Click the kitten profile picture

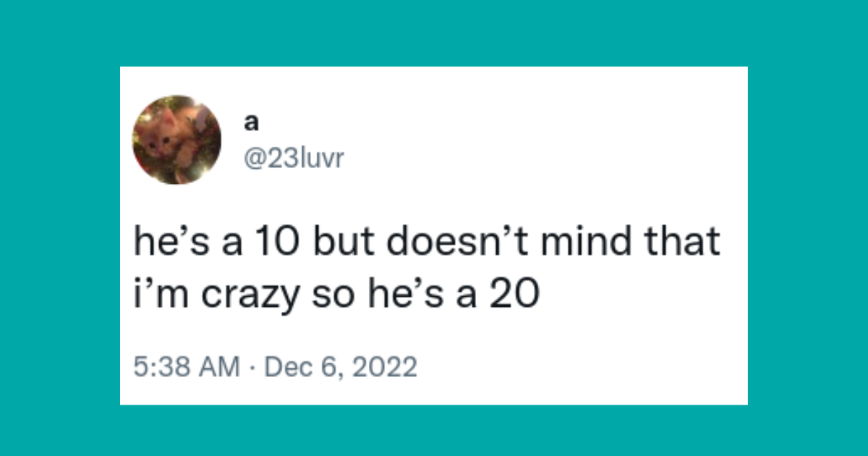click(x=176, y=140)
